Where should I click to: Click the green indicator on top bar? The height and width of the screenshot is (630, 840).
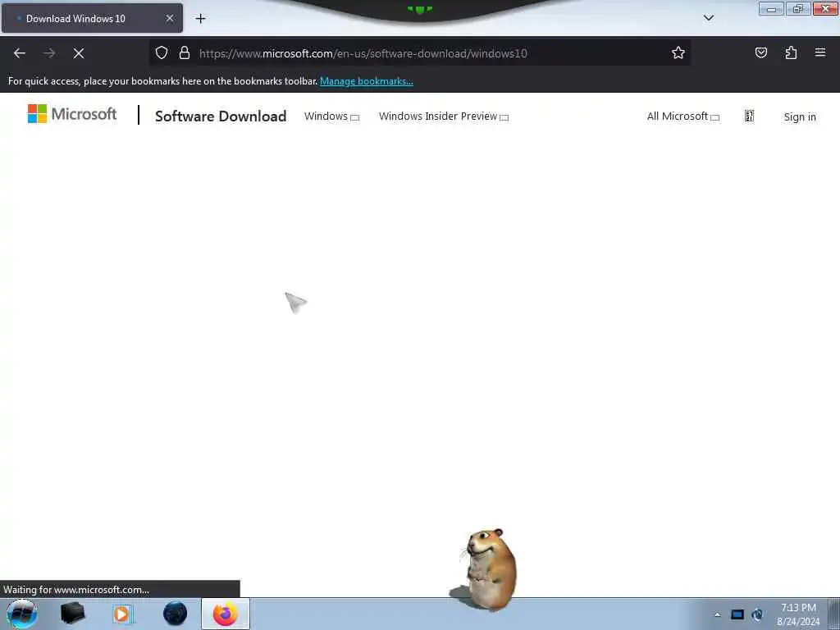[x=420, y=9]
